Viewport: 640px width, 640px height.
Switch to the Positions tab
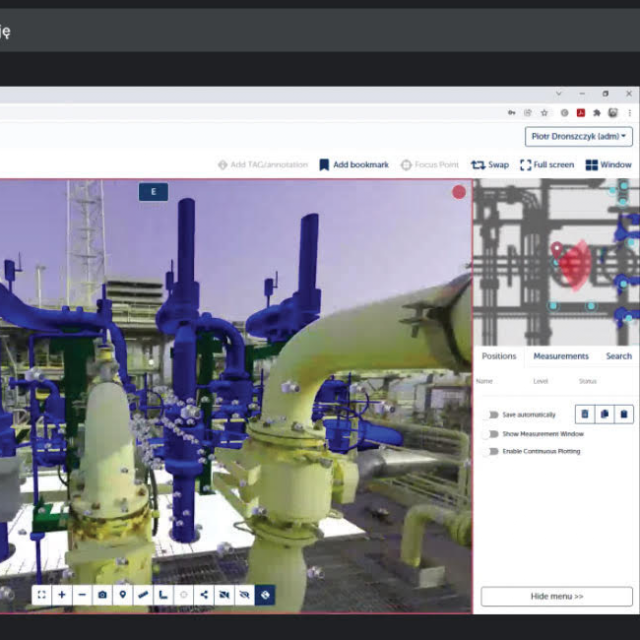[499, 356]
